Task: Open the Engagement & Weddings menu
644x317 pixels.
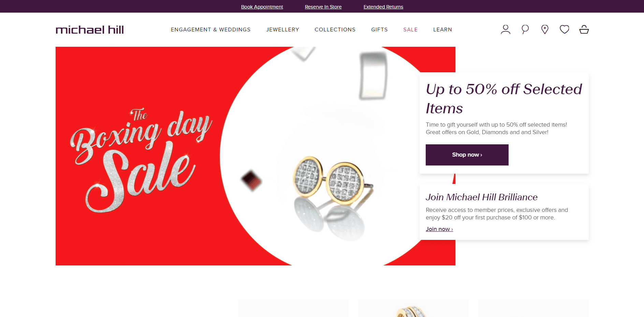Action: [x=210, y=30]
